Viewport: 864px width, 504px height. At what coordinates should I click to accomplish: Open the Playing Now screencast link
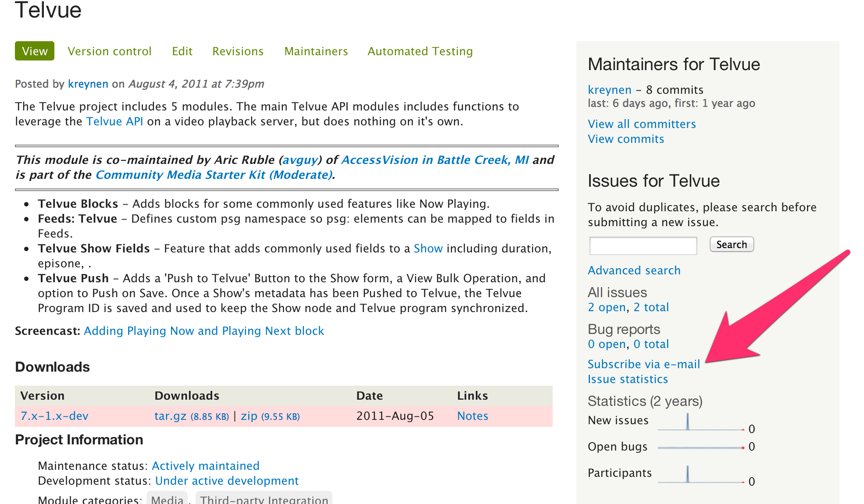(204, 331)
